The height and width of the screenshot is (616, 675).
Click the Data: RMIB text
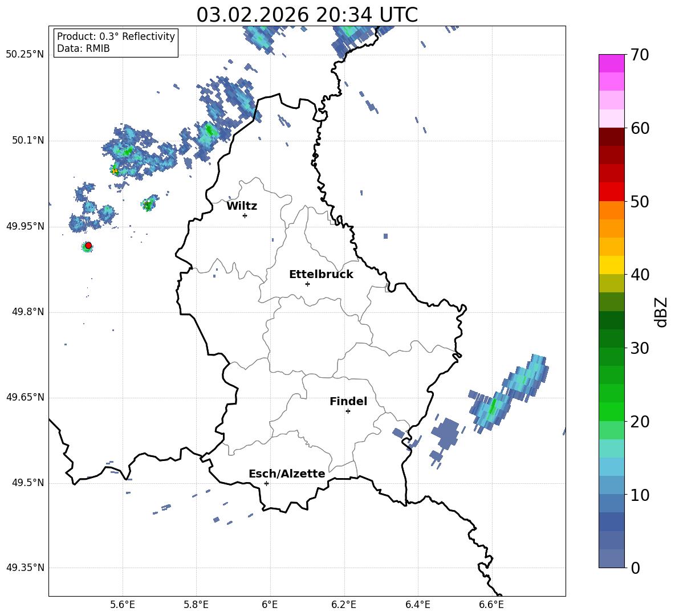(x=83, y=48)
